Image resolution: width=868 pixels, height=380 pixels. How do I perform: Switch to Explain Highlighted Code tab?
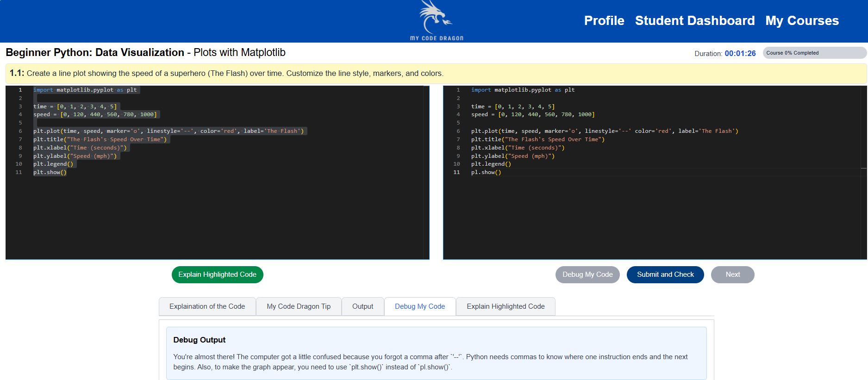click(506, 306)
